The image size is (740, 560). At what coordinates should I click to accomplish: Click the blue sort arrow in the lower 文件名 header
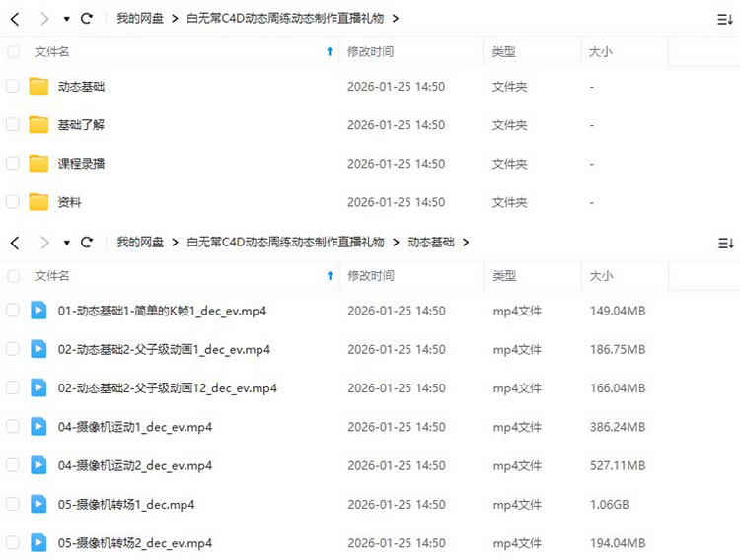[330, 276]
